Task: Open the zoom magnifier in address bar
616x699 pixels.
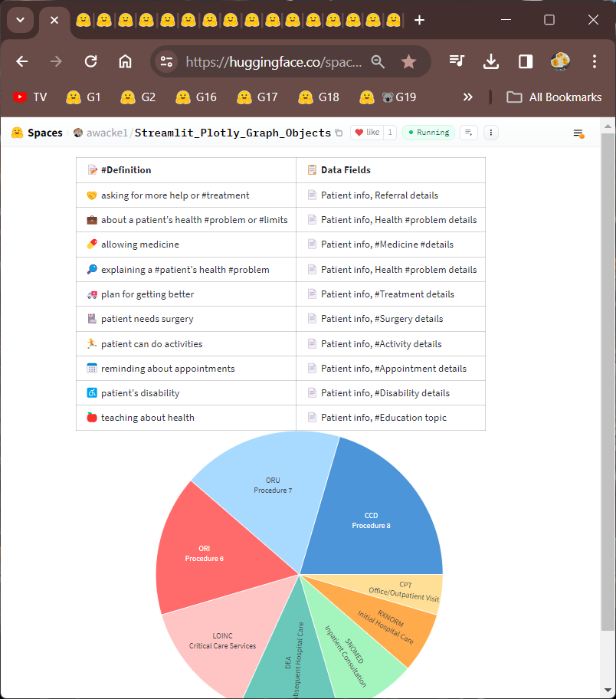Action: tap(378, 62)
